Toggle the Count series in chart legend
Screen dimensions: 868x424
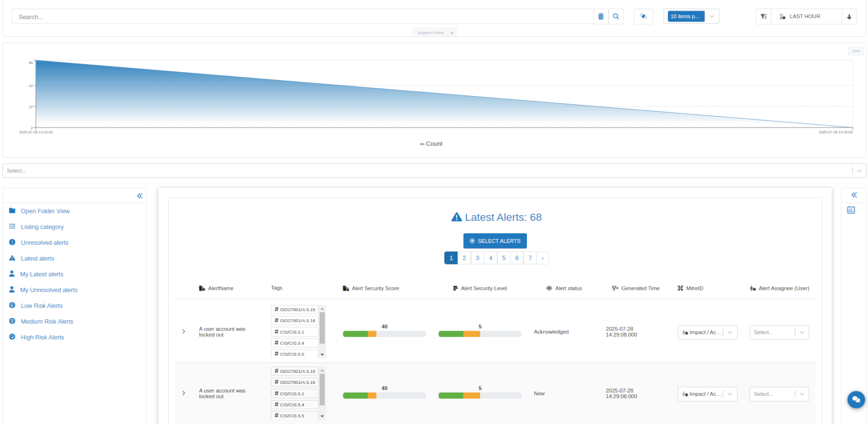431,144
